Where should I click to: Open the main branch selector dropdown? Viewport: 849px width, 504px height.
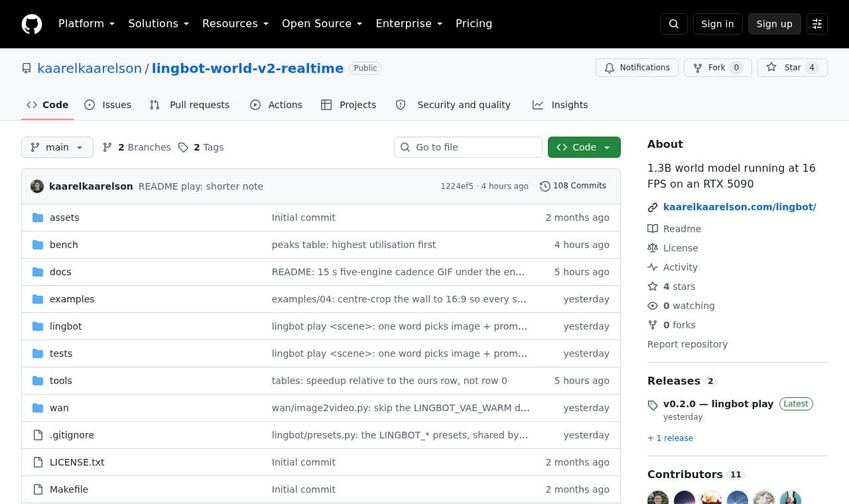point(57,147)
